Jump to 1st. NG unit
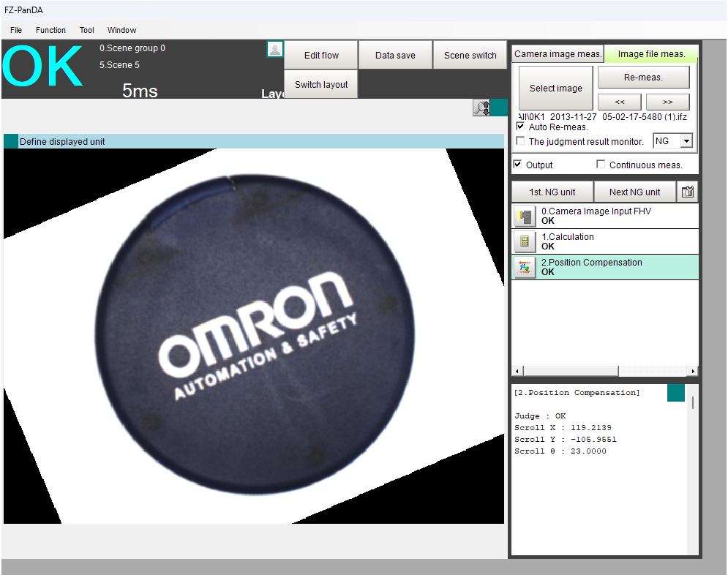 552,192
